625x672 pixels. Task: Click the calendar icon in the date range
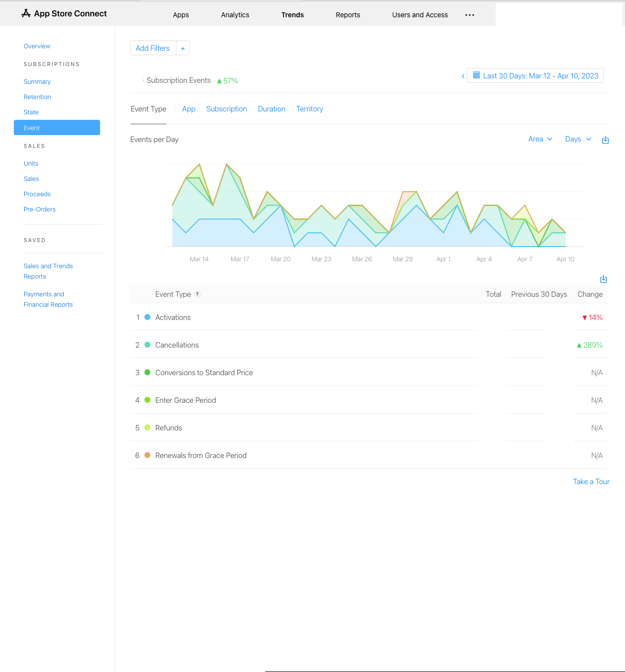476,75
